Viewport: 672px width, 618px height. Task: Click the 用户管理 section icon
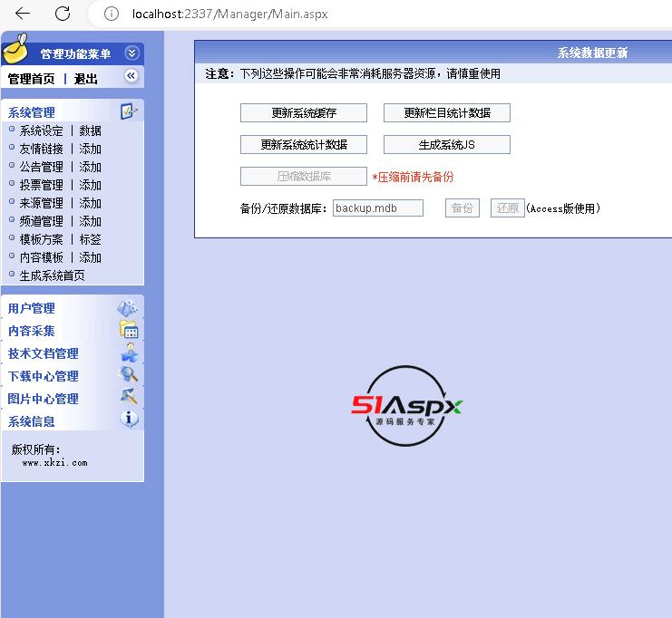(x=128, y=308)
